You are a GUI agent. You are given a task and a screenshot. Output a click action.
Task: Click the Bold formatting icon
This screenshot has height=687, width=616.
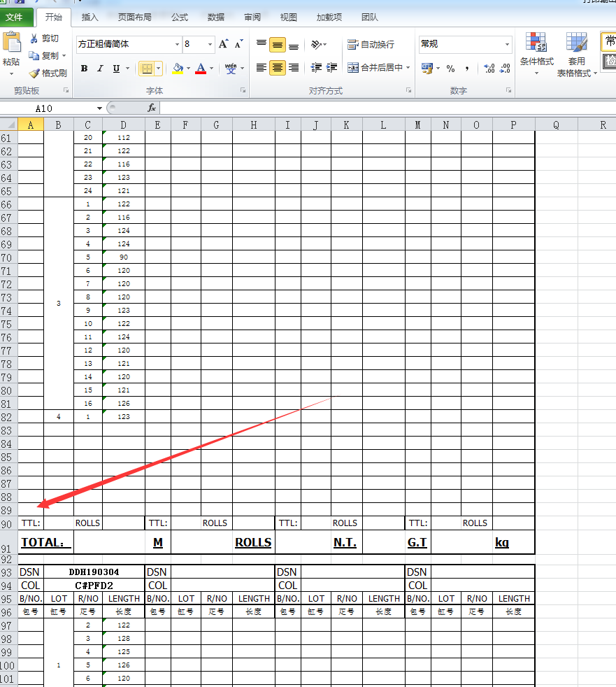coord(85,69)
